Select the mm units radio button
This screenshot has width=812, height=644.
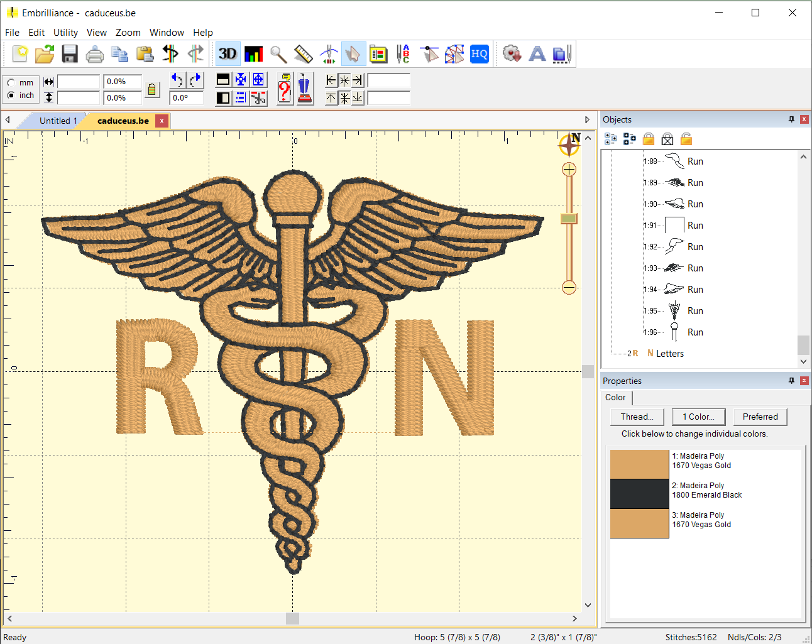coord(11,83)
